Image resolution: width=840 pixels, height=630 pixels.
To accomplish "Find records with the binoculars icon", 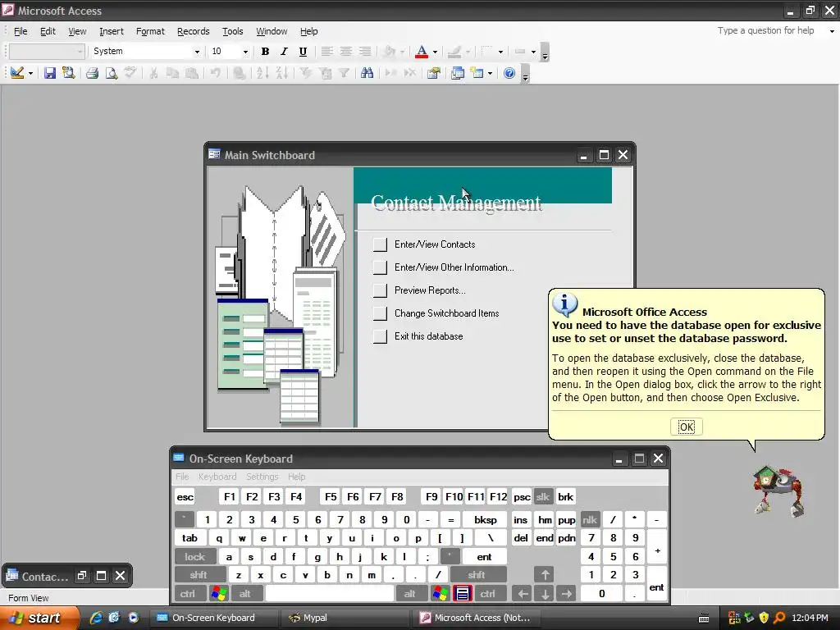I will (x=367, y=73).
